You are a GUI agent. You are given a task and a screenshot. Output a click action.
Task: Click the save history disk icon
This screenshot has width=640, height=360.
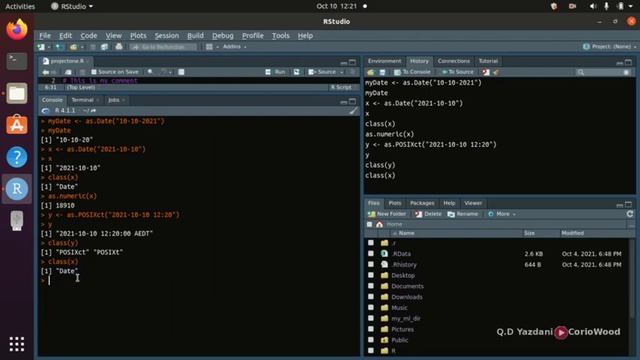[x=382, y=72]
